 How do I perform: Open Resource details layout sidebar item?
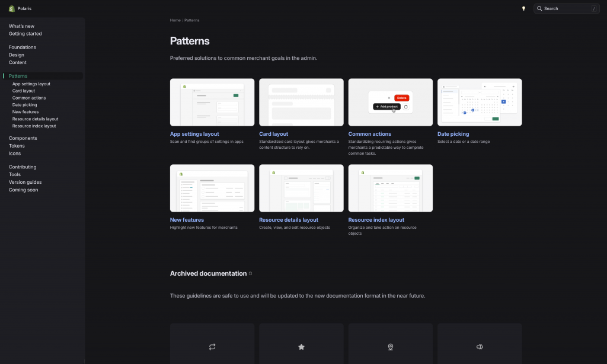coord(35,119)
